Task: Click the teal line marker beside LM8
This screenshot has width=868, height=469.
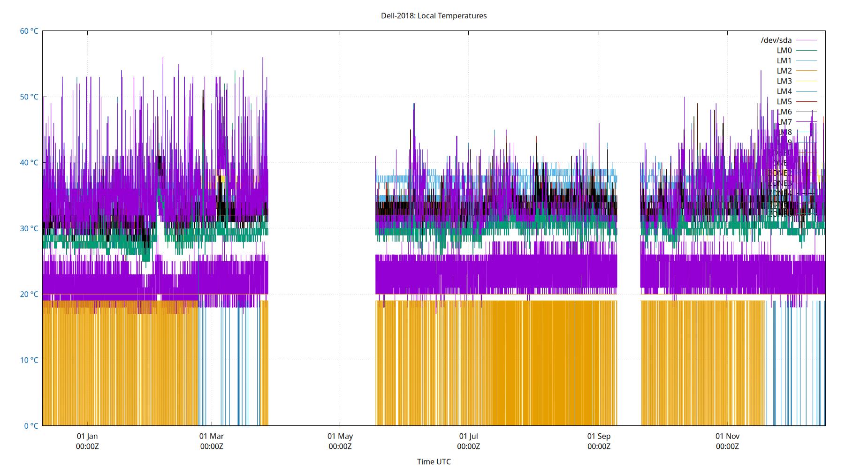Action: click(x=807, y=131)
